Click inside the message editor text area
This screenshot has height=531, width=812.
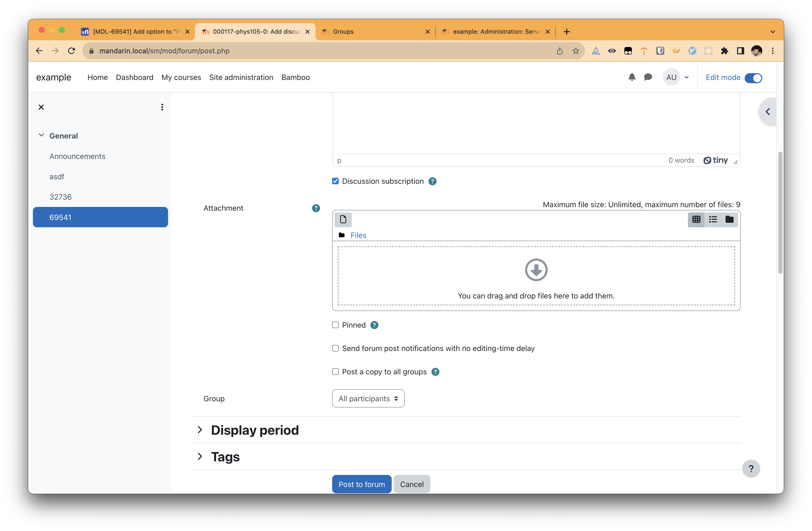pos(536,123)
